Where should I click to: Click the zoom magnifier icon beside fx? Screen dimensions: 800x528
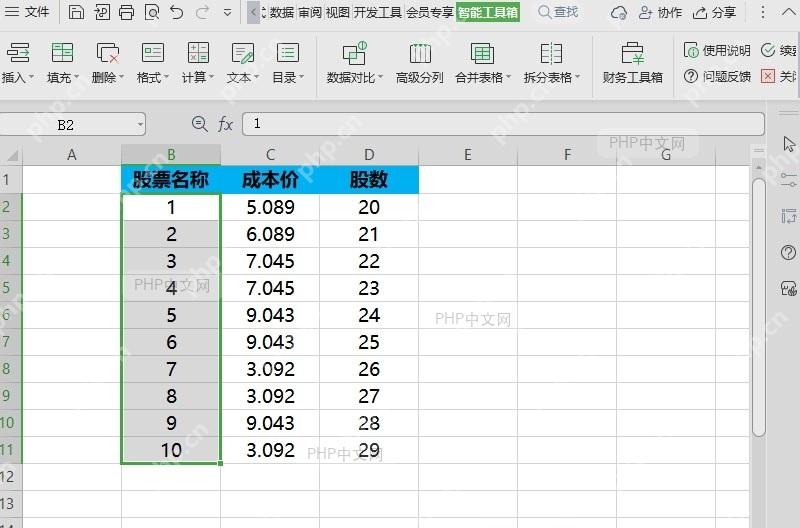pos(199,124)
